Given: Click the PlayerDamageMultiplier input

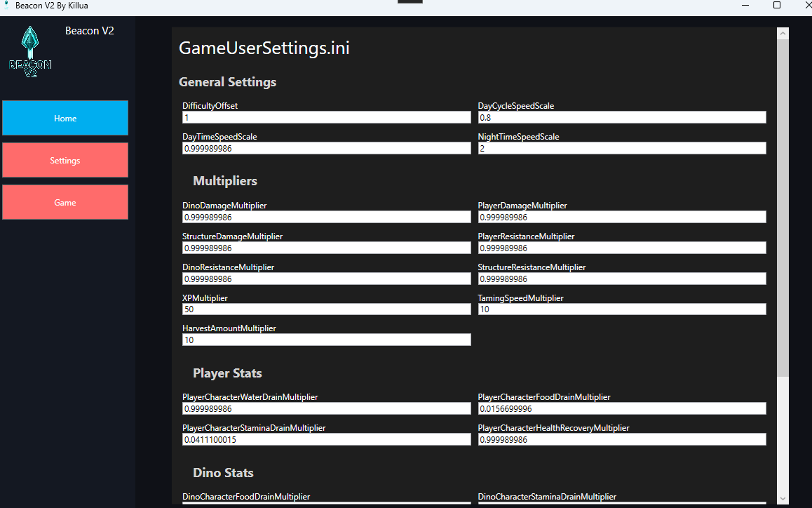Looking at the screenshot, I should 621,218.
